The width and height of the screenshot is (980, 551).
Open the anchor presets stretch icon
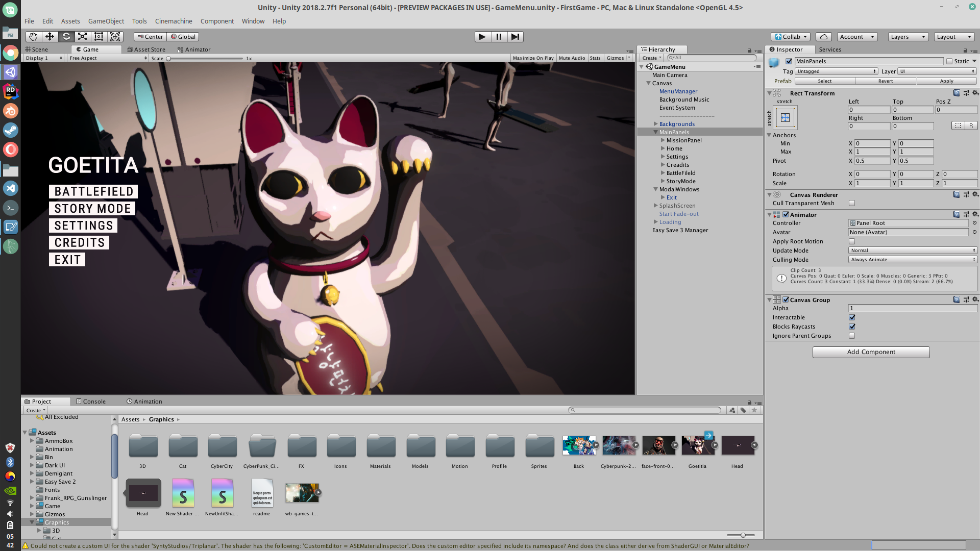tap(785, 118)
